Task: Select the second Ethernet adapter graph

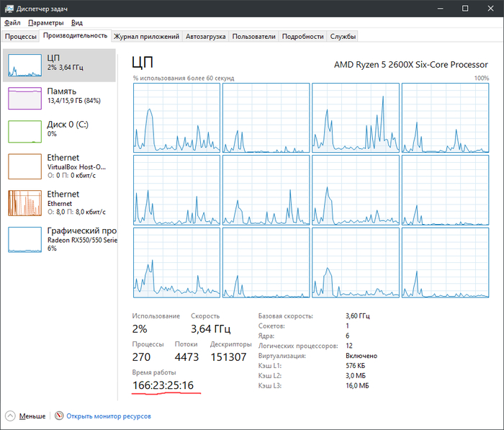Action: [25, 203]
